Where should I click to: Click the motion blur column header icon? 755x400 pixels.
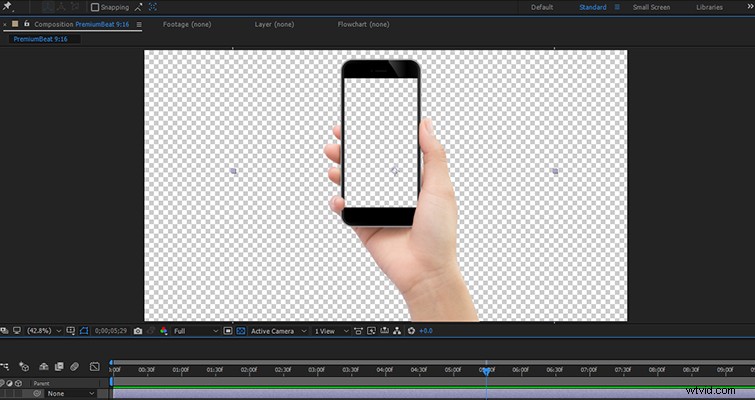(2, 383)
